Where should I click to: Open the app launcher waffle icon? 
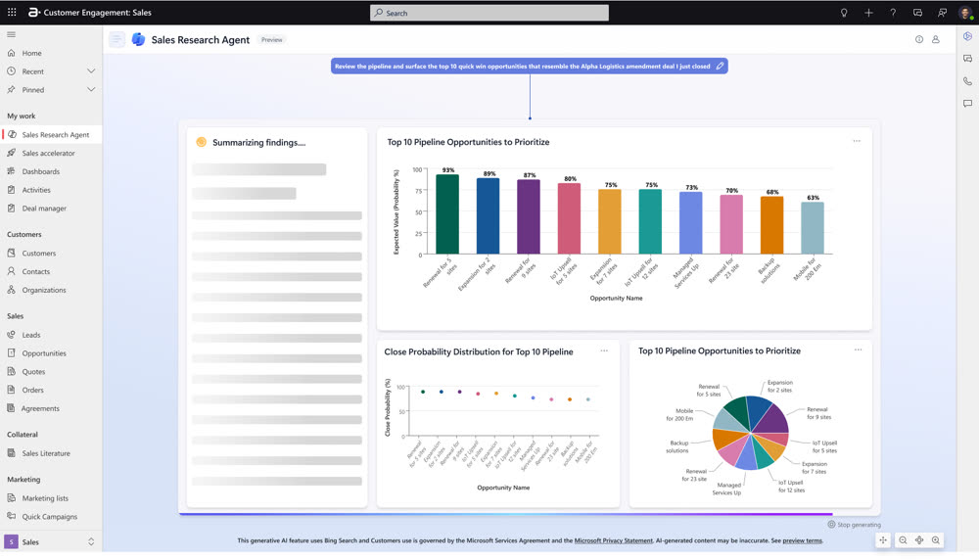coord(12,12)
